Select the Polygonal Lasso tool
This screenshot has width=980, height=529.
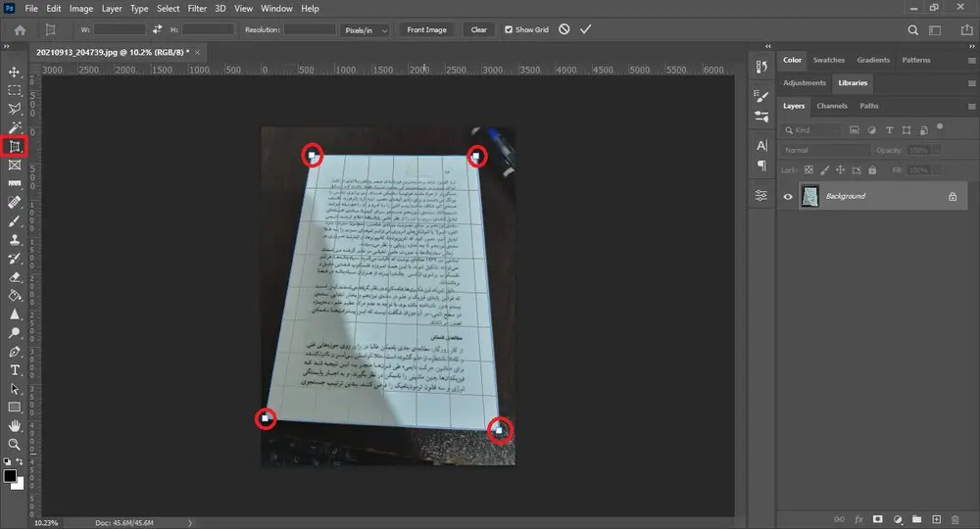pyautogui.click(x=15, y=110)
